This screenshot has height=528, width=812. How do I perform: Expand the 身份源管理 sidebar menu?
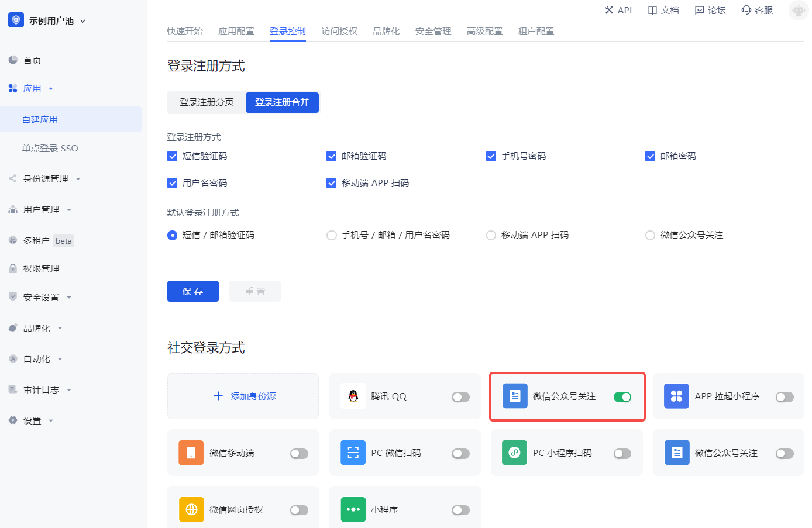click(x=46, y=179)
